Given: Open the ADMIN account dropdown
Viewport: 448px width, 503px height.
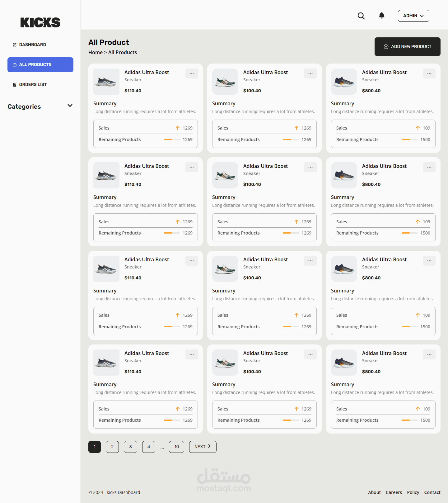Looking at the screenshot, I should pyautogui.click(x=413, y=16).
